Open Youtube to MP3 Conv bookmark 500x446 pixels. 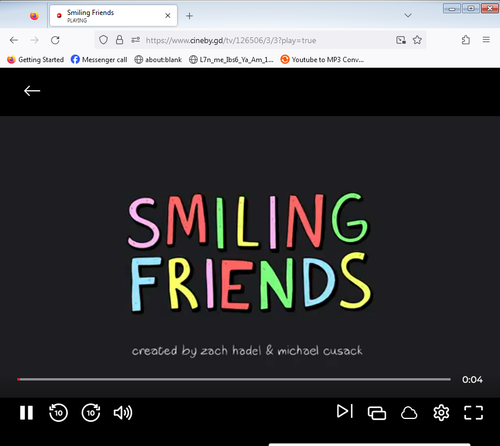click(x=322, y=60)
